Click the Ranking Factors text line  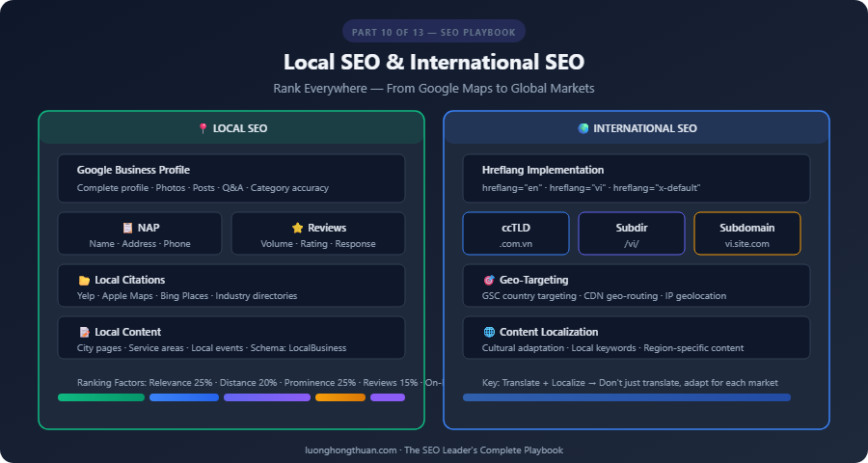pyautogui.click(x=260, y=383)
